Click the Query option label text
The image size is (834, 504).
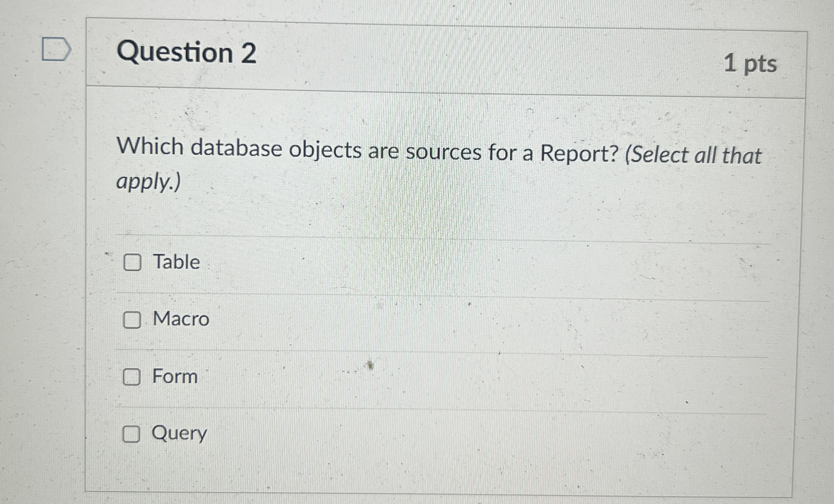point(179,434)
